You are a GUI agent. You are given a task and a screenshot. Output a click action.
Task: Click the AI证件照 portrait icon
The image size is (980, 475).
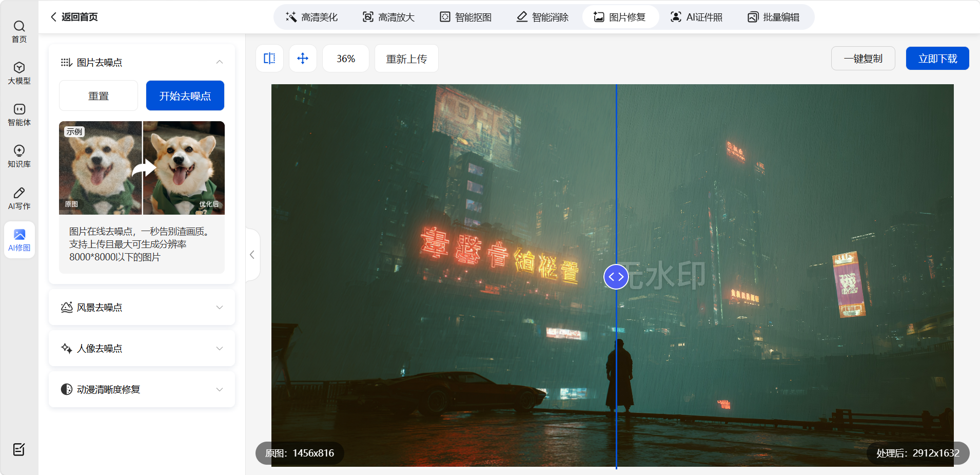coord(676,17)
